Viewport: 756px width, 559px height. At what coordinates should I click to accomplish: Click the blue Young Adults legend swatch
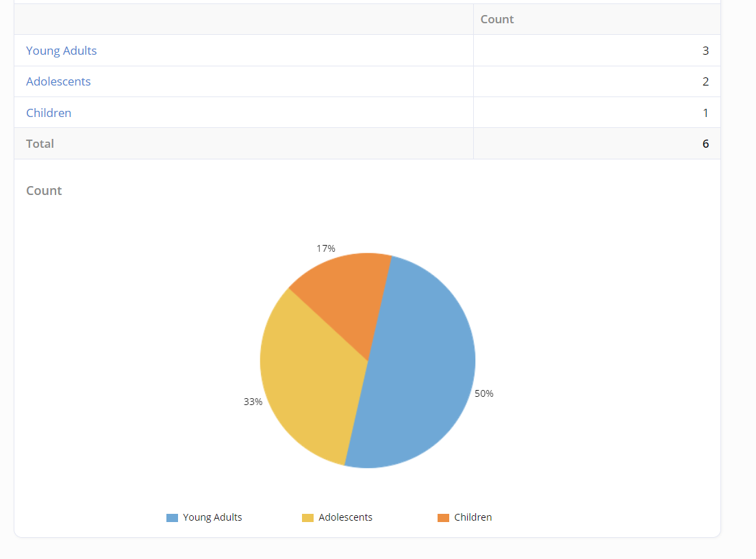pos(172,518)
